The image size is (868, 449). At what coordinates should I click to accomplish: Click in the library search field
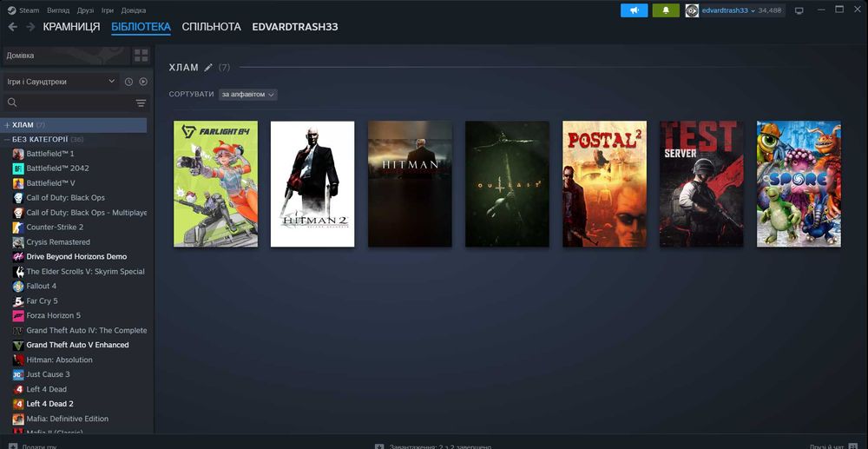(76, 103)
